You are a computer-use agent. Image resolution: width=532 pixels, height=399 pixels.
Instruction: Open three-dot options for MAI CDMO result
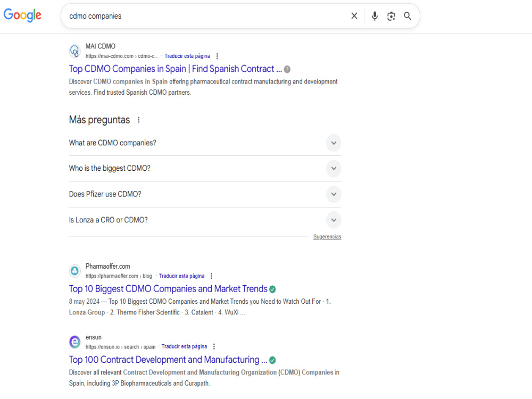217,56
